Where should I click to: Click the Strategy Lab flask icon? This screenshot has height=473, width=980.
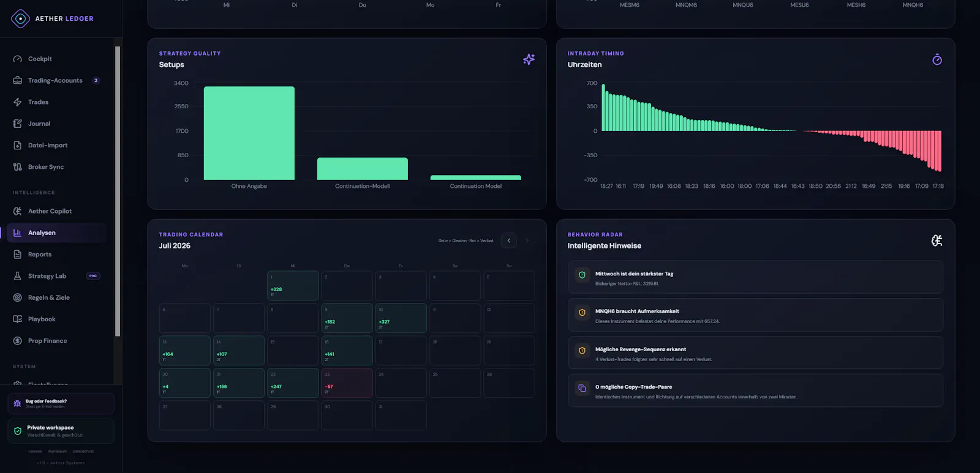17,276
